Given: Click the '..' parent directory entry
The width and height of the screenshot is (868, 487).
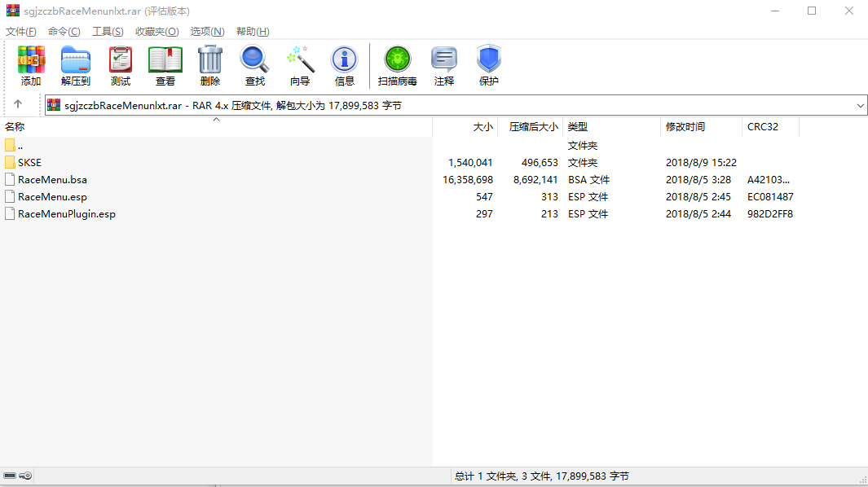Looking at the screenshot, I should tap(20, 146).
